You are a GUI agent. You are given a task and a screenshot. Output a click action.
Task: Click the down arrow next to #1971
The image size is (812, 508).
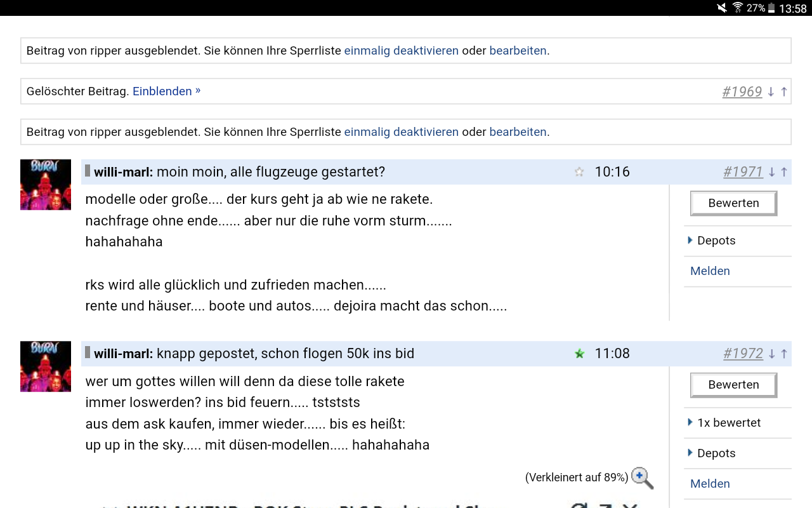click(771, 171)
